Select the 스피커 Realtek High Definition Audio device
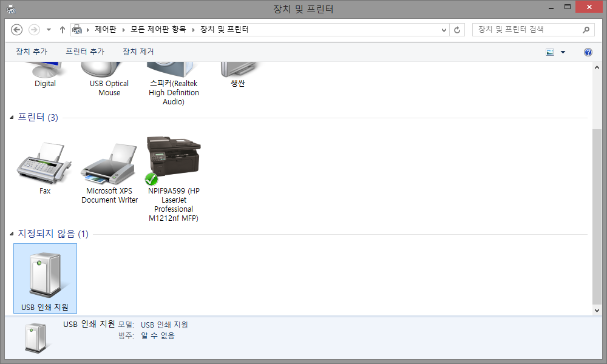607x364 pixels. coord(174,84)
